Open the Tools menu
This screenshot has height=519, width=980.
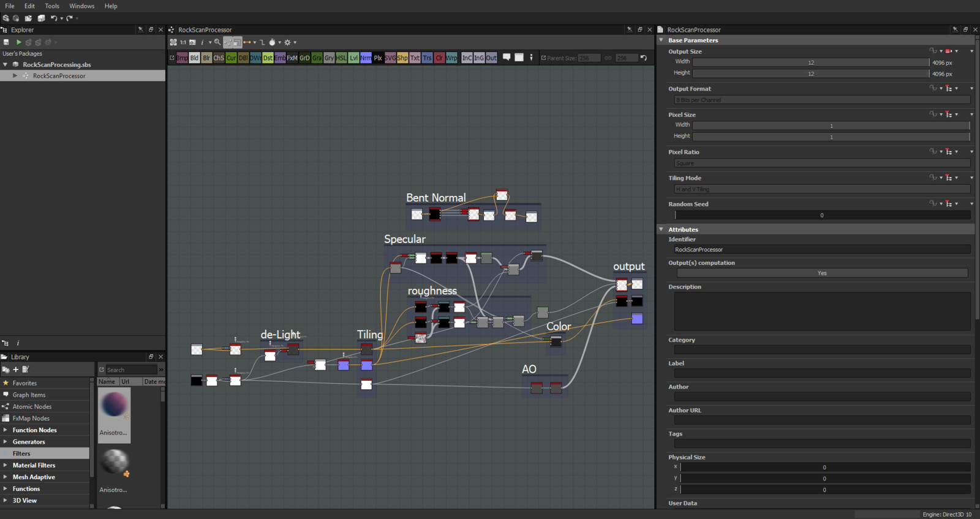point(52,6)
